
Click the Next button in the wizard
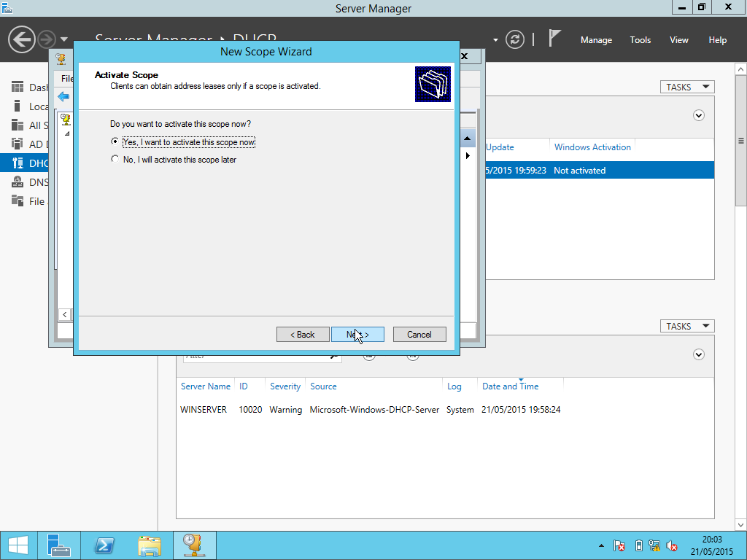(357, 334)
